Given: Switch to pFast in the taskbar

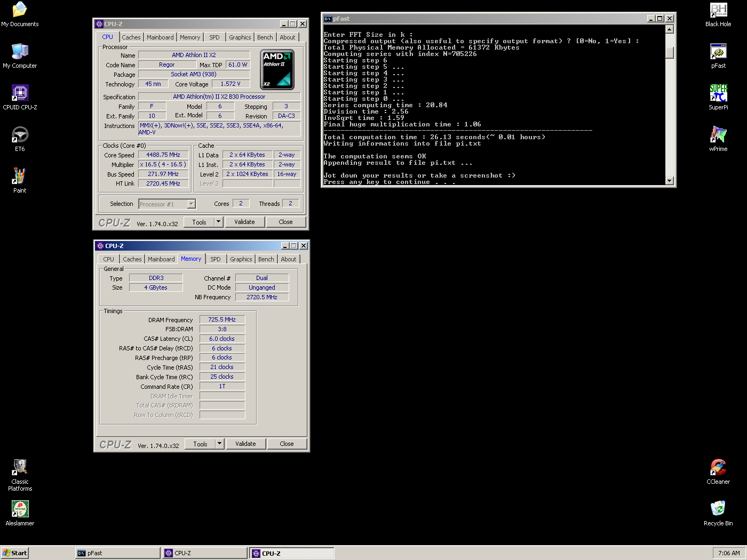Looking at the screenshot, I should [x=118, y=553].
